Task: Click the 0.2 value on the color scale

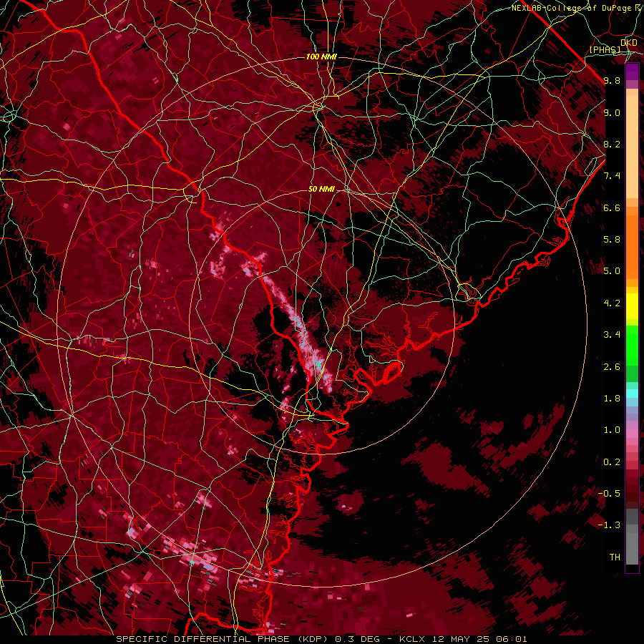Action: click(x=612, y=462)
